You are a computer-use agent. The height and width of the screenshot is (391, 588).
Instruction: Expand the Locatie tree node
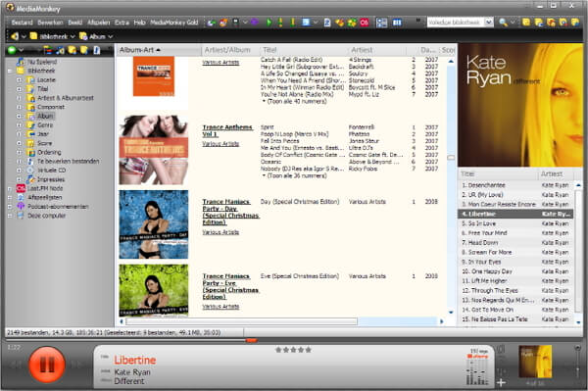pyautogui.click(x=19, y=79)
